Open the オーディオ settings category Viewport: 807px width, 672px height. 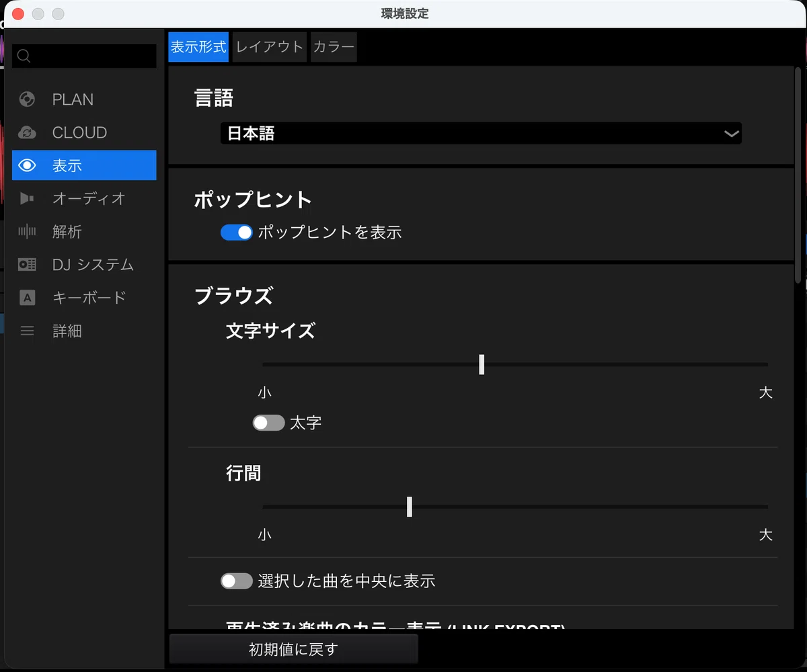pos(84,198)
